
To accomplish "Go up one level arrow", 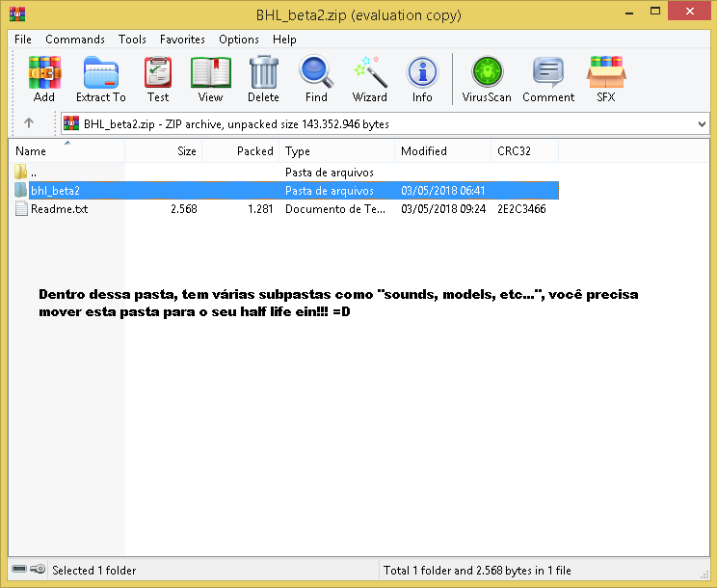I will pyautogui.click(x=29, y=123).
